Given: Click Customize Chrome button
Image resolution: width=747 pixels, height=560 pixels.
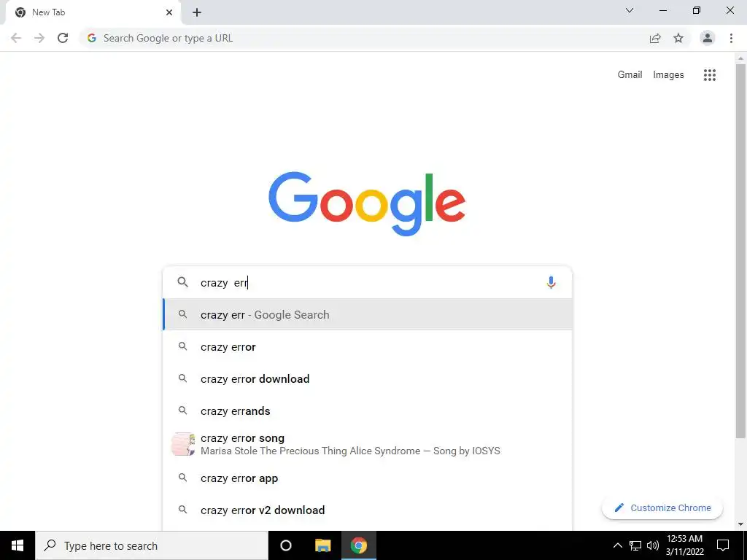Looking at the screenshot, I should tap(662, 507).
